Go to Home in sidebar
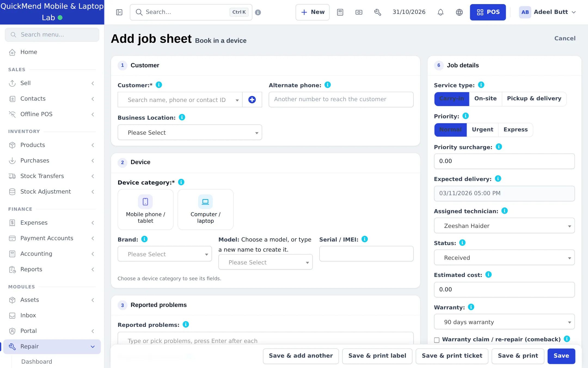Image resolution: width=588 pixels, height=368 pixels. [52, 52]
